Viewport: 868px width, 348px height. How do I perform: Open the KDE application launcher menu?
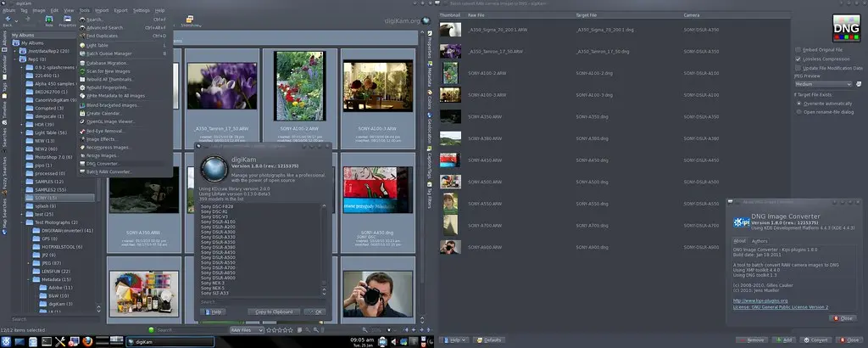tap(7, 341)
